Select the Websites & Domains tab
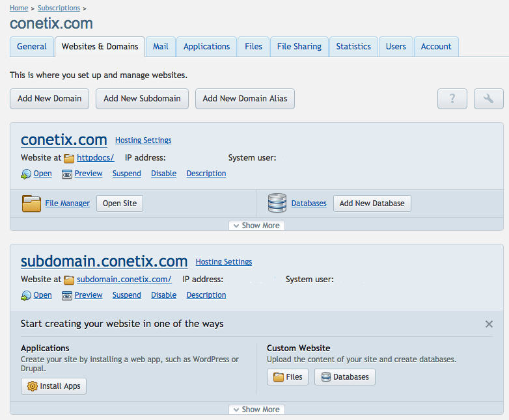509x420 pixels. point(100,47)
